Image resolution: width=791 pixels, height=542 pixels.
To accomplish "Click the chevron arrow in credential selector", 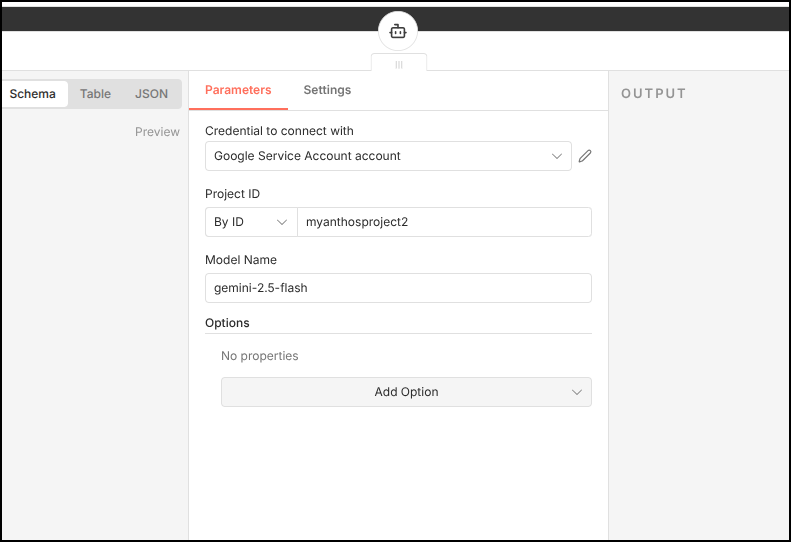I will coord(557,156).
